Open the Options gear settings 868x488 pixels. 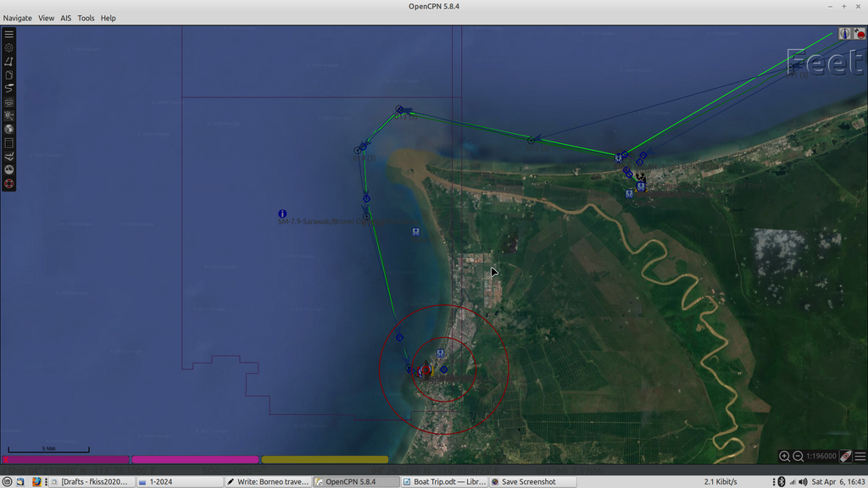[8, 47]
